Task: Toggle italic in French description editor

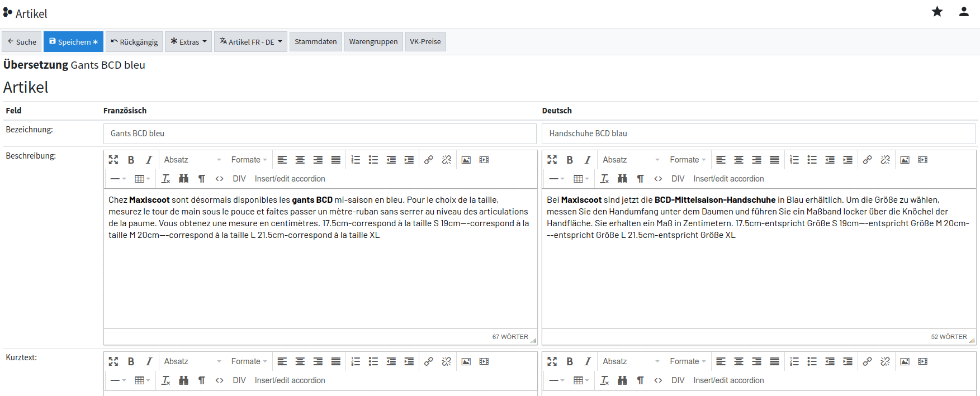Action: (x=149, y=160)
